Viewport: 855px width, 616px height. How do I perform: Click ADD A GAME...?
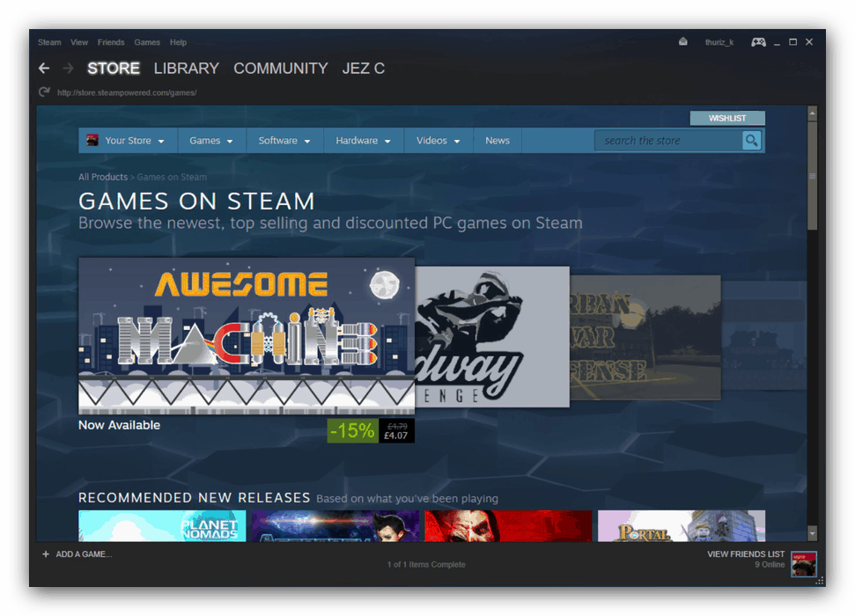pyautogui.click(x=84, y=554)
